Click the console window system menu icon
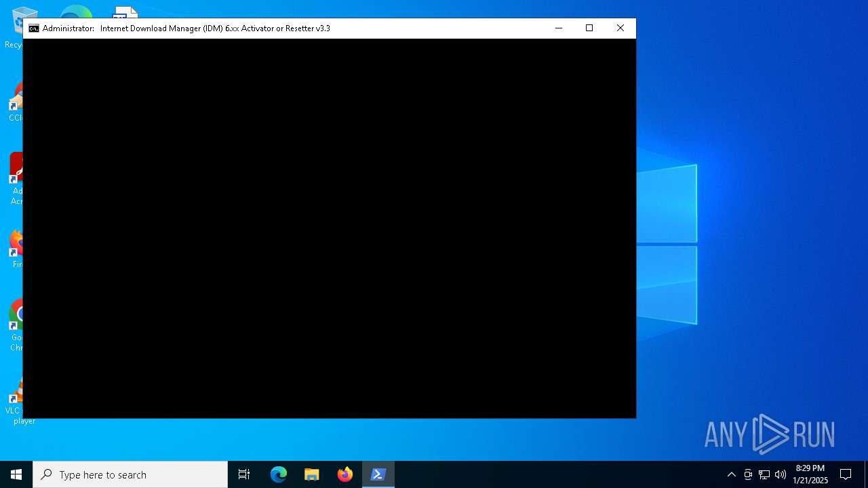 pyautogui.click(x=33, y=28)
